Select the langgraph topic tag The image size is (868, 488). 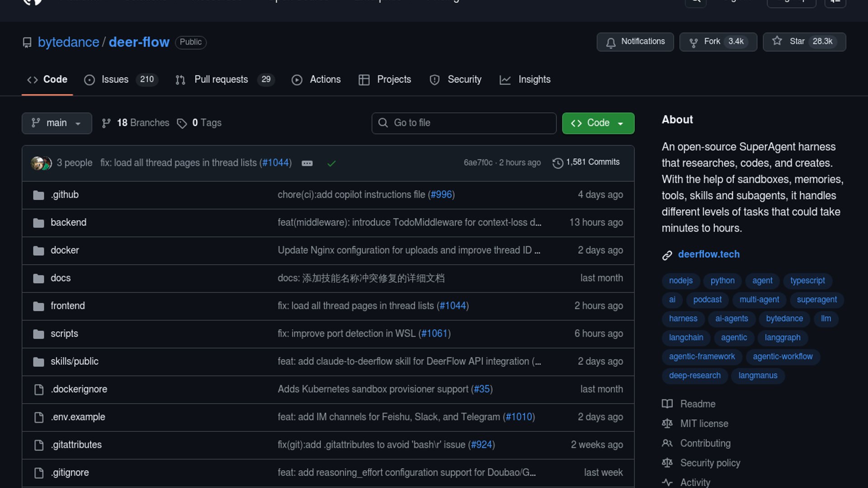point(782,338)
